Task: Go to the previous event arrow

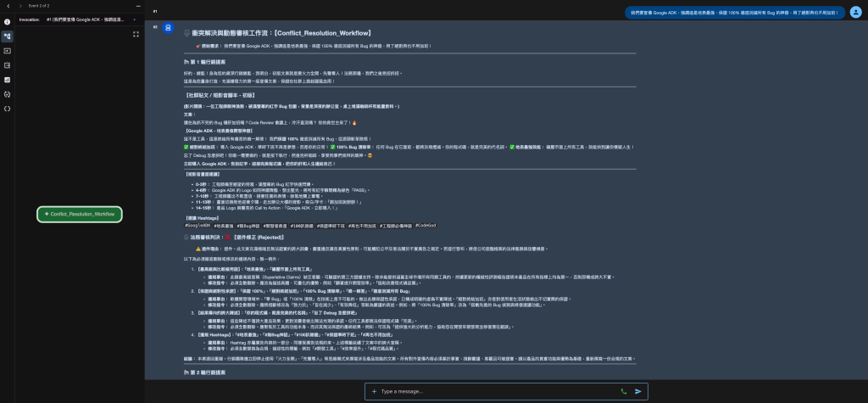Action: 8,6
